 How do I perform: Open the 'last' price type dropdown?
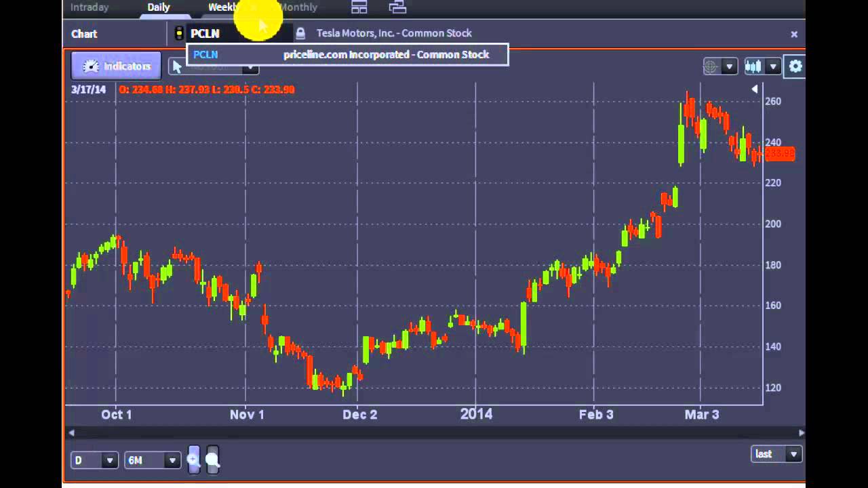pos(777,454)
